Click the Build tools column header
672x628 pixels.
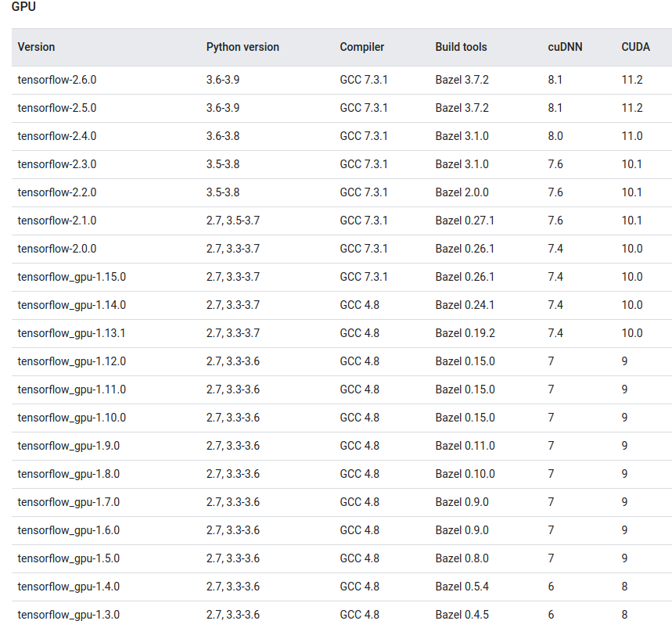461,47
